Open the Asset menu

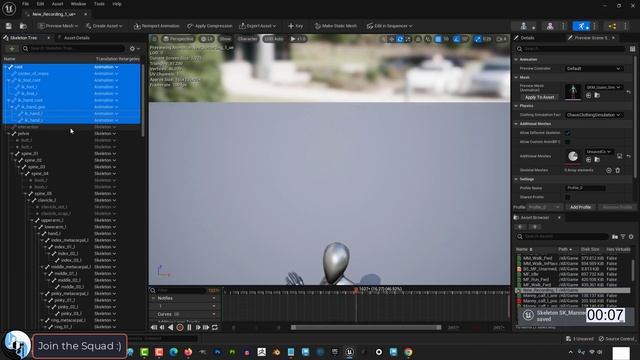[57, 4]
